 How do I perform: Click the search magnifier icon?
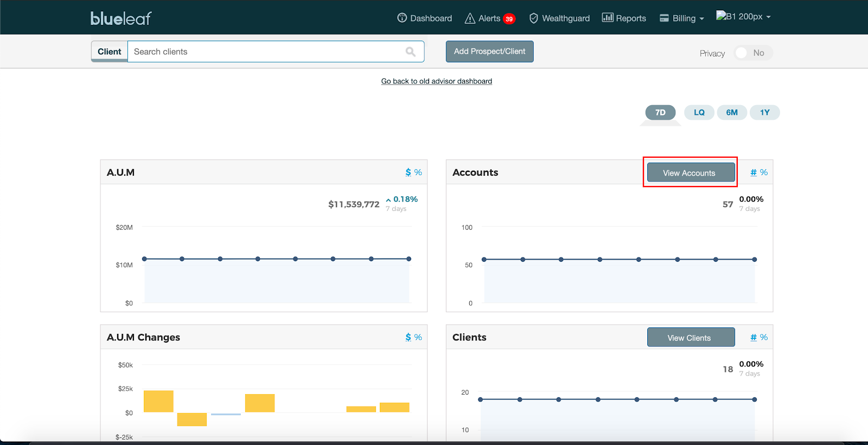pos(411,51)
